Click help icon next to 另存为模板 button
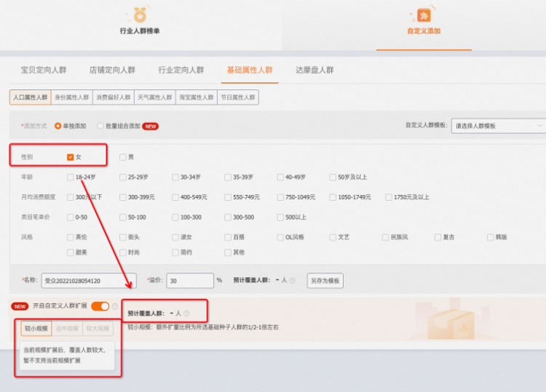Image resolution: width=546 pixels, height=392 pixels. pos(296,280)
